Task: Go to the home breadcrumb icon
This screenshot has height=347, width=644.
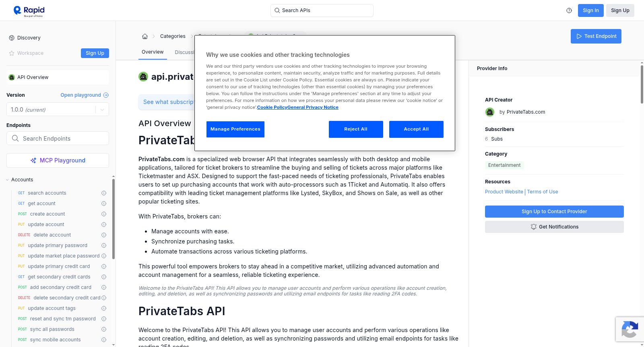Action: coord(145,36)
